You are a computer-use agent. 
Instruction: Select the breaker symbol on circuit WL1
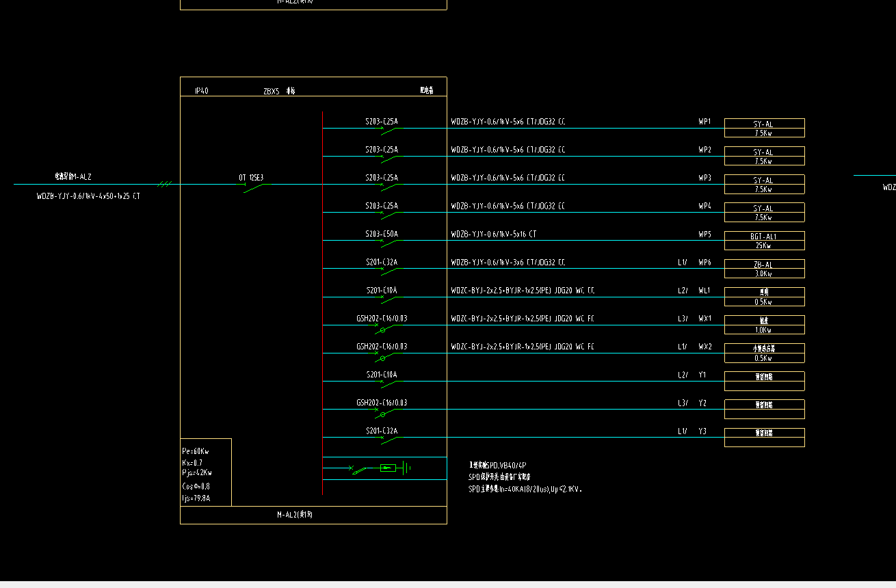tap(390, 299)
